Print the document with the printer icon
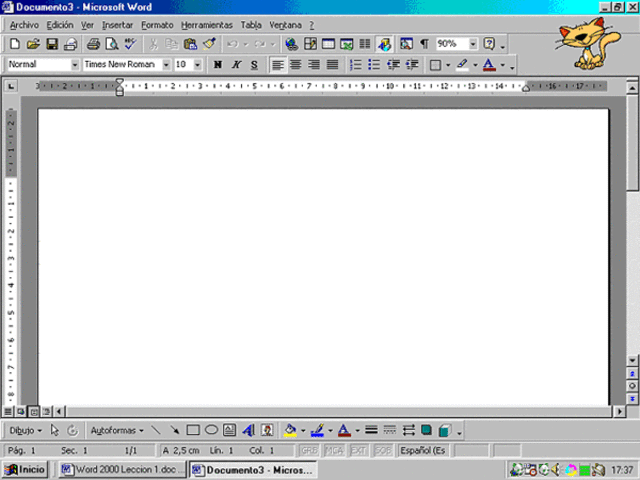 coord(93,44)
